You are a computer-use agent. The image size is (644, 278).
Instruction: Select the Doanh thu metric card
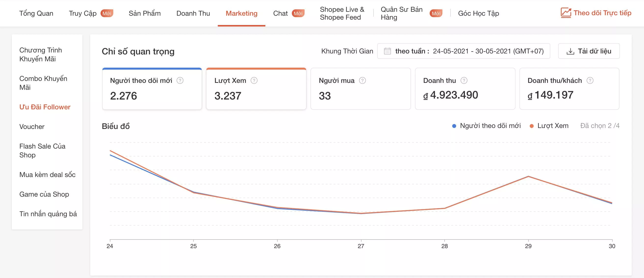click(x=465, y=89)
